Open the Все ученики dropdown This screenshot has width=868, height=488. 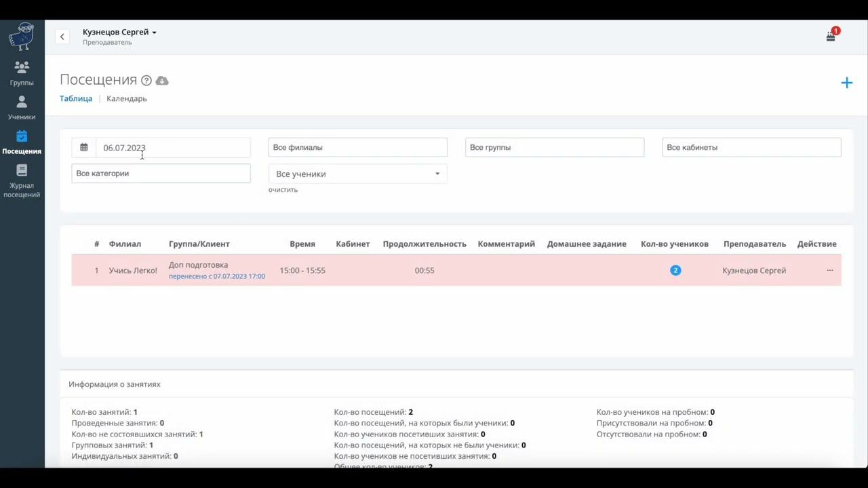pos(358,174)
